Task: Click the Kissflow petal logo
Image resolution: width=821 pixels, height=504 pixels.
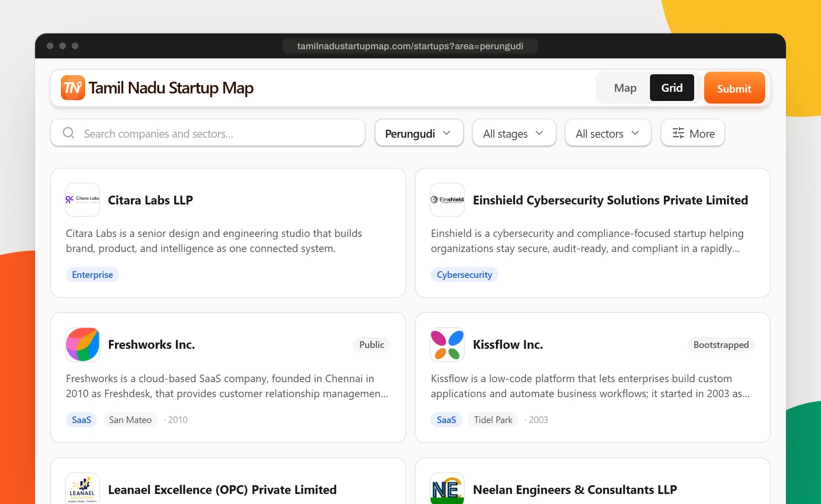Action: pyautogui.click(x=447, y=345)
